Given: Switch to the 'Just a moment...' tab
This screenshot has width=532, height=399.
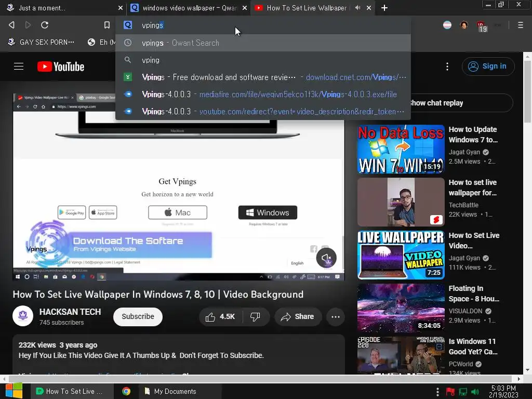Looking at the screenshot, I should (61, 8).
